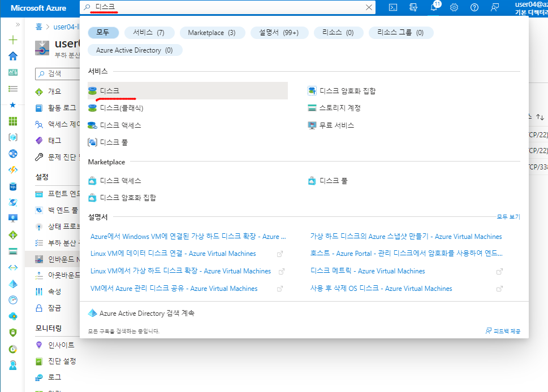Open Azure Cosmos DB planet icon in sidebar
Screen dimensions: 548x392
pyautogui.click(x=13, y=202)
